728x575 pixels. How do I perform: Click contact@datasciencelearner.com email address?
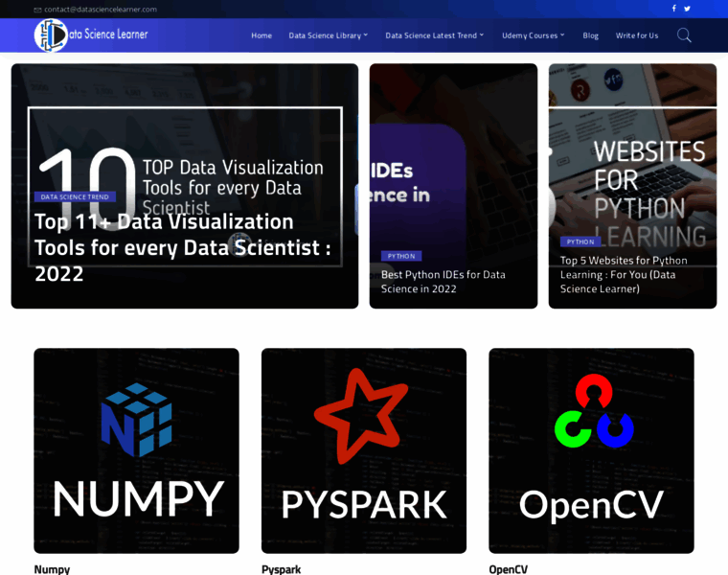[x=101, y=10]
